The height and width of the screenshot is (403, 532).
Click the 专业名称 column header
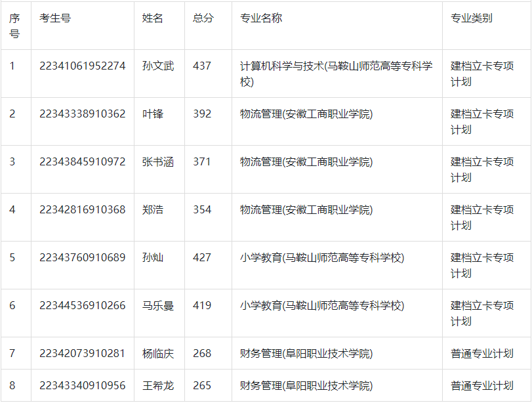click(261, 18)
